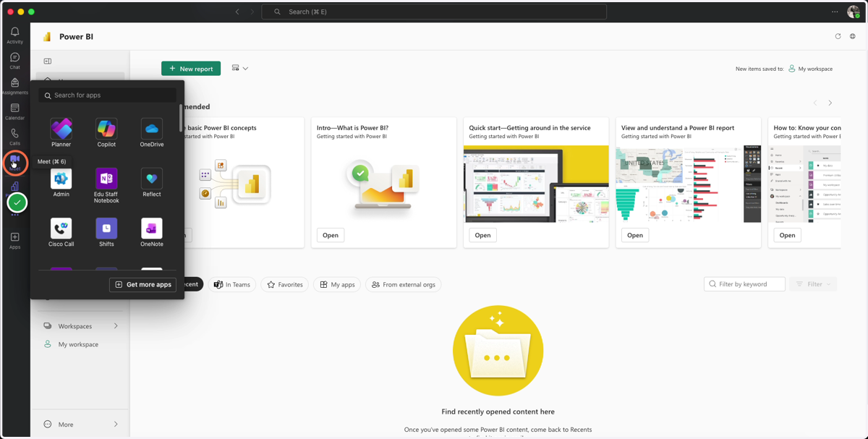Image resolution: width=868 pixels, height=439 pixels.
Task: Open Assignments in the Teams sidebar
Action: (x=14, y=86)
